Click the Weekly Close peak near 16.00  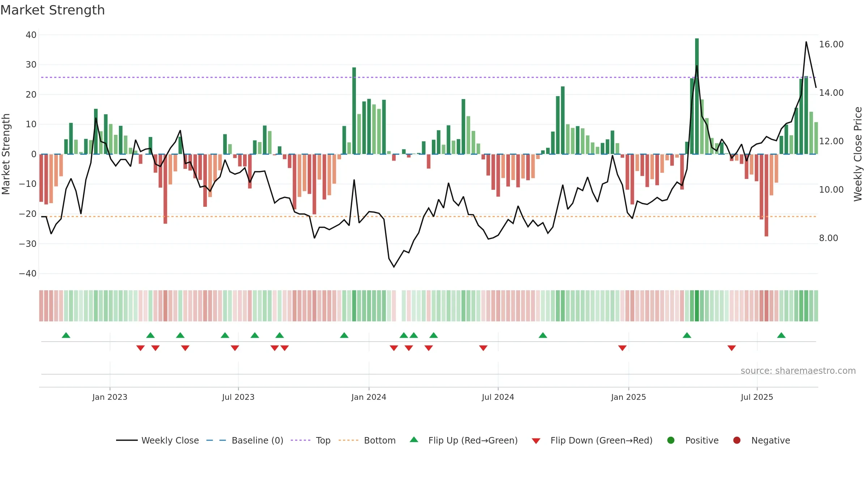[806, 42]
